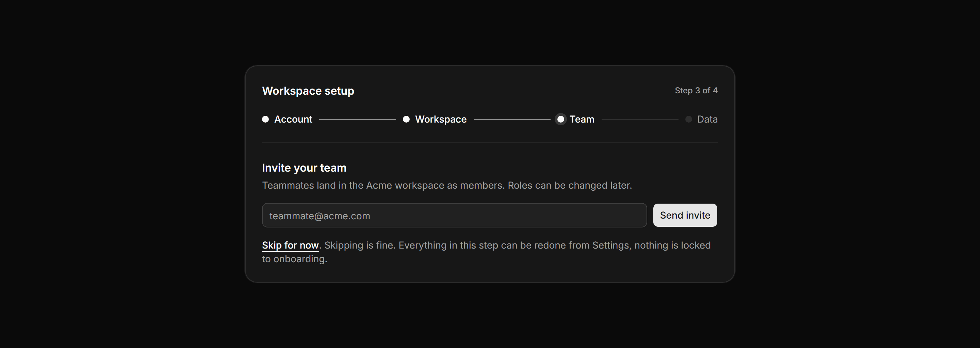Click the Skipping is fine explanation text

486,252
